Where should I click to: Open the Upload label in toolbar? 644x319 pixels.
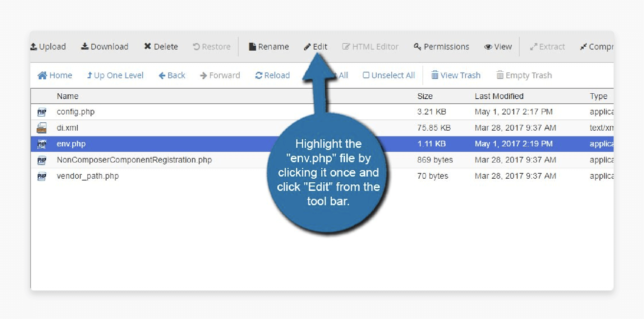pos(52,47)
